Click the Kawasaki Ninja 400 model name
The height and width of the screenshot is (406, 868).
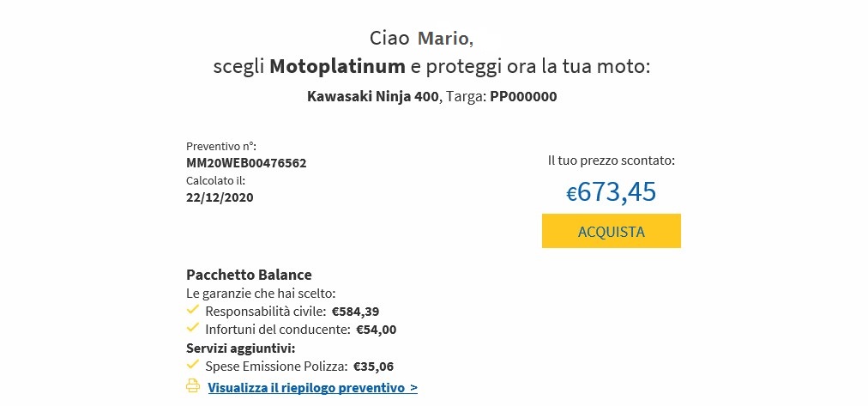point(372,97)
